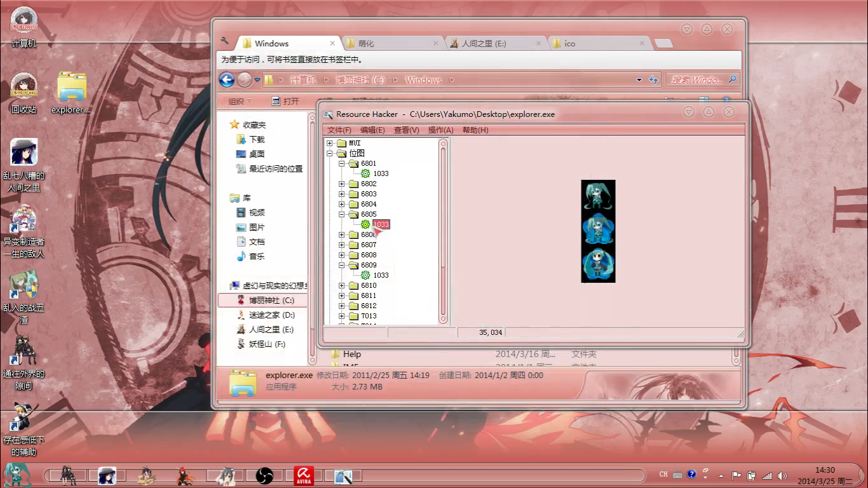Image resolution: width=868 pixels, height=488 pixels.
Task: Open 文件(F) menu in Resource Hacker
Action: coord(339,130)
